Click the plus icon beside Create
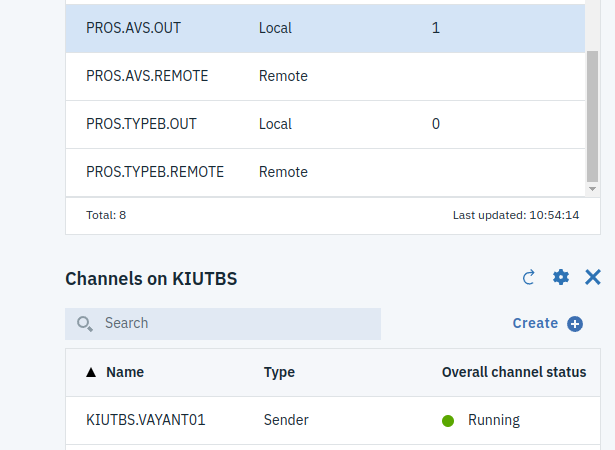 (x=575, y=324)
